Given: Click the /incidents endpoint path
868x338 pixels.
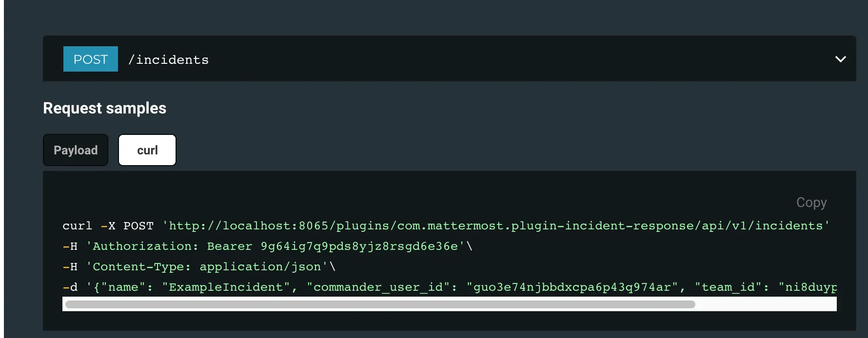Looking at the screenshot, I should tap(168, 59).
